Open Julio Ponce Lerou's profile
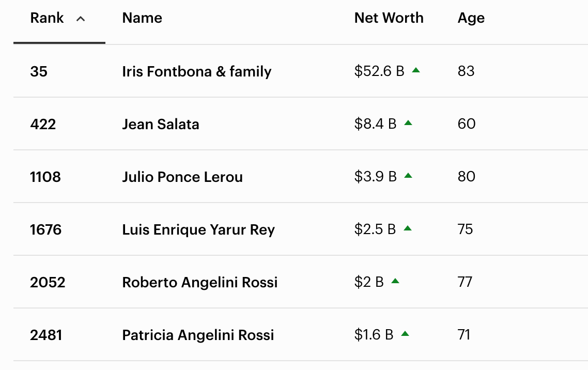 click(182, 177)
